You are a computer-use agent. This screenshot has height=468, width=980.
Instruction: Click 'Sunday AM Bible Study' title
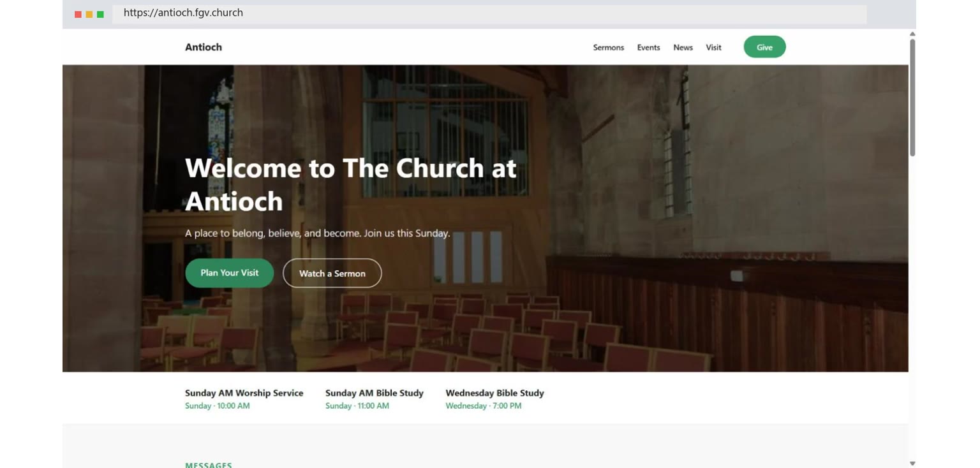(x=375, y=393)
